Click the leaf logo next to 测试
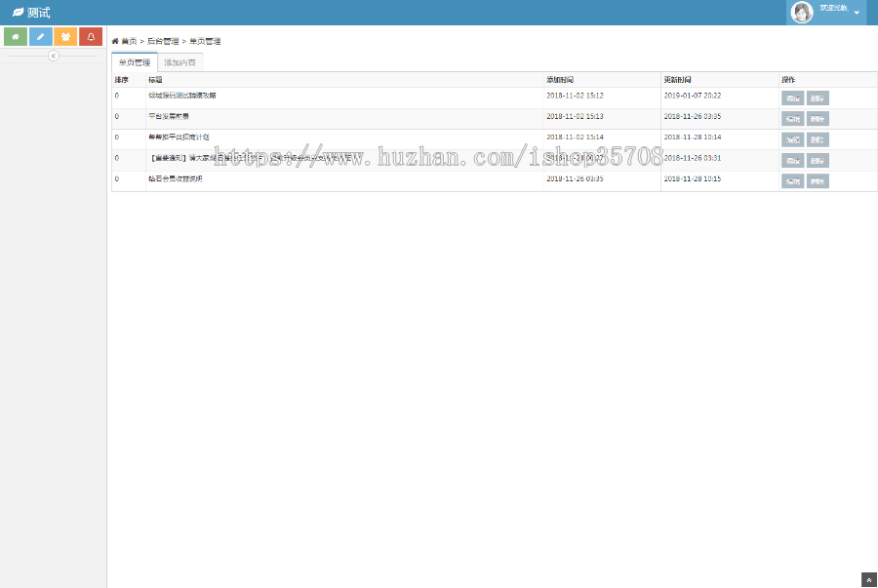The height and width of the screenshot is (588, 878). (18, 13)
